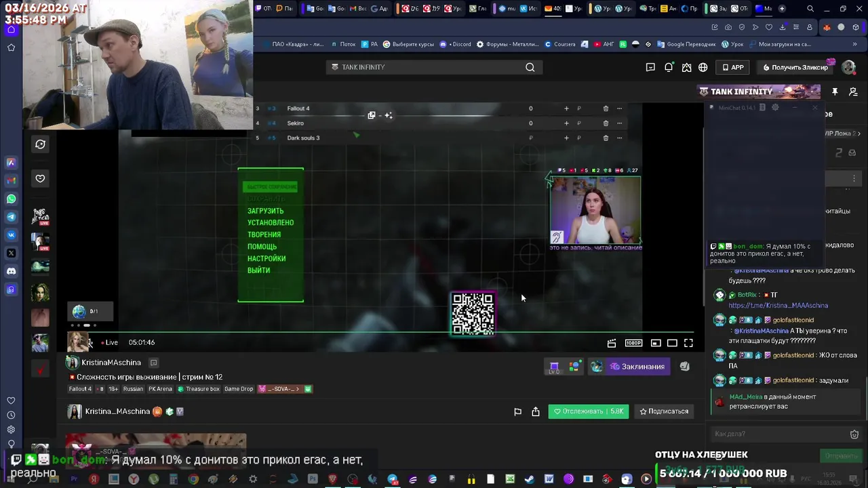Open the KristinaMAschina channel name

click(111, 363)
